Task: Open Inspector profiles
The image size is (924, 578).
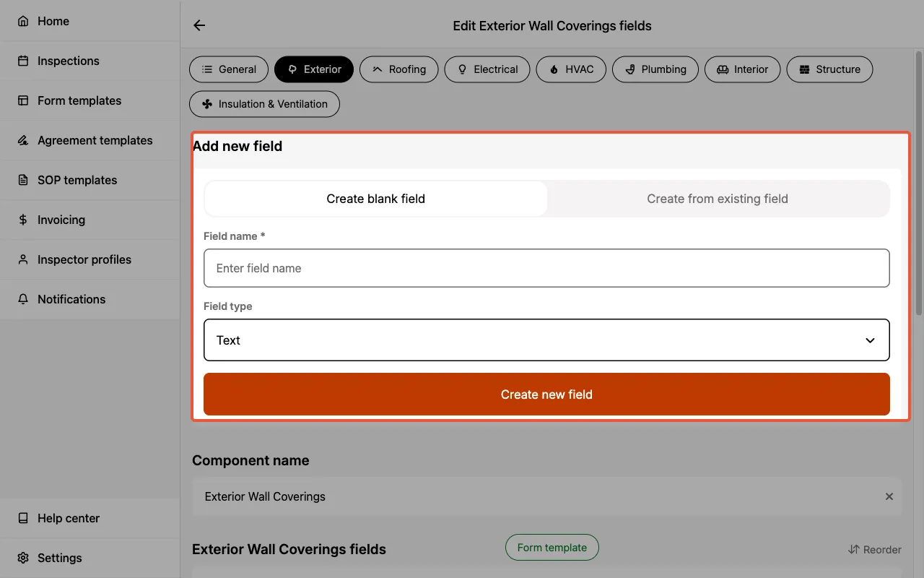Action: [84, 259]
